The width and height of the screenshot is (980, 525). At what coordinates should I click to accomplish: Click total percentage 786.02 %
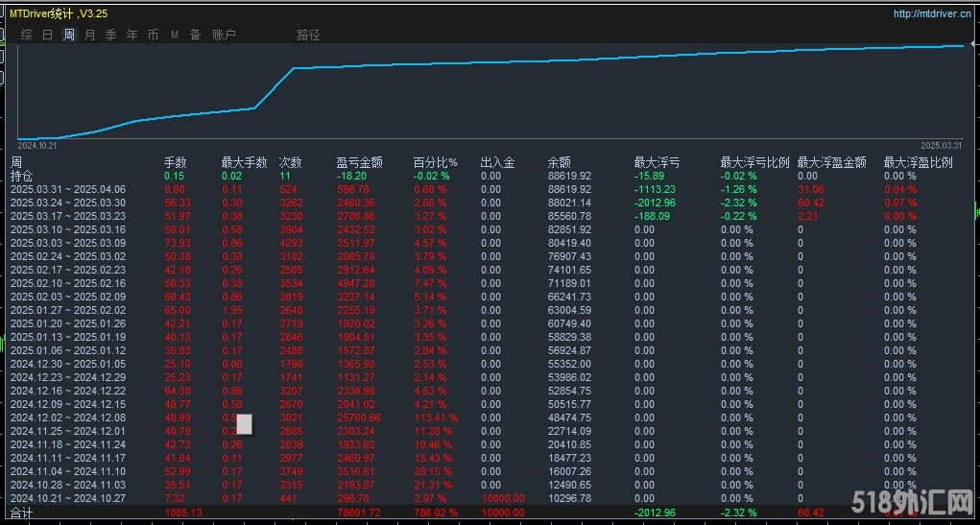click(x=436, y=513)
